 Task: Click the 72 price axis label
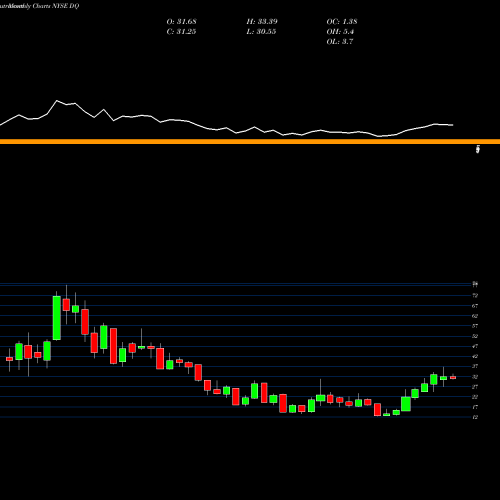[x=475, y=296]
